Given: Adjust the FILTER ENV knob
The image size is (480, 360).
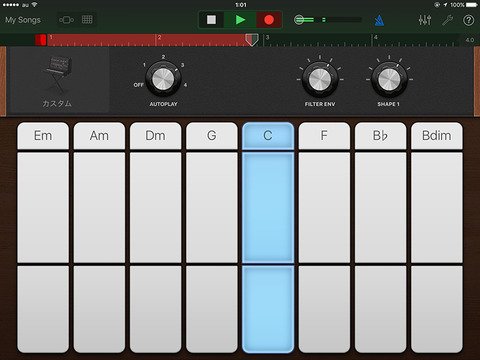Looking at the screenshot, I should pos(320,79).
